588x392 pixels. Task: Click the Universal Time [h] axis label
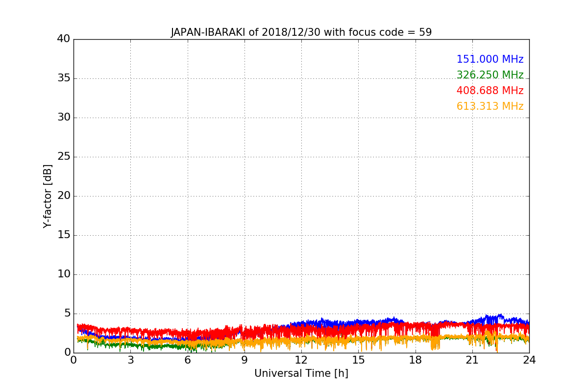coord(301,373)
